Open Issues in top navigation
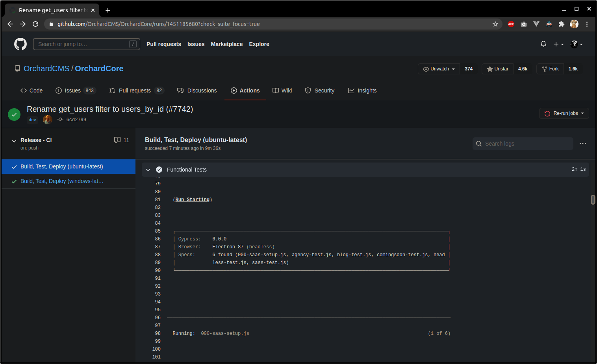Screen dimensions: 597x364 click(x=196, y=44)
